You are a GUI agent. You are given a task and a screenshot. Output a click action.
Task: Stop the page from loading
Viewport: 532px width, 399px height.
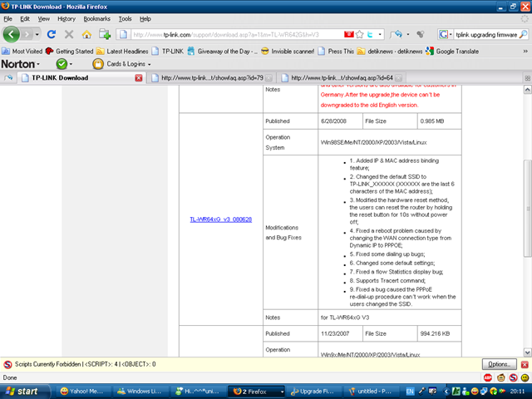pos(69,34)
